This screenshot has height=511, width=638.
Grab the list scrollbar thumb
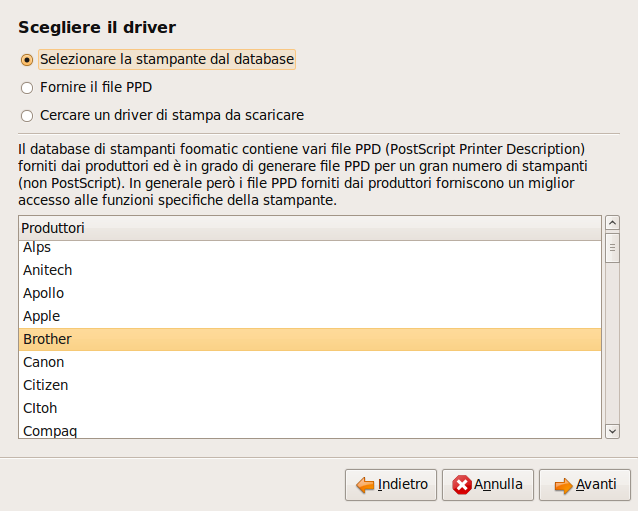point(612,248)
